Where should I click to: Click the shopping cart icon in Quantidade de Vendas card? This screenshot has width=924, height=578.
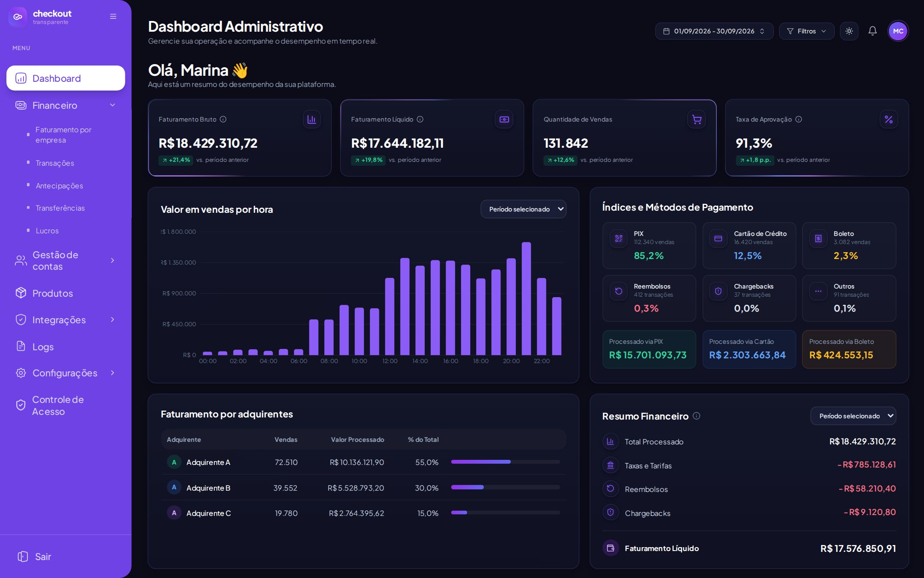pos(696,119)
